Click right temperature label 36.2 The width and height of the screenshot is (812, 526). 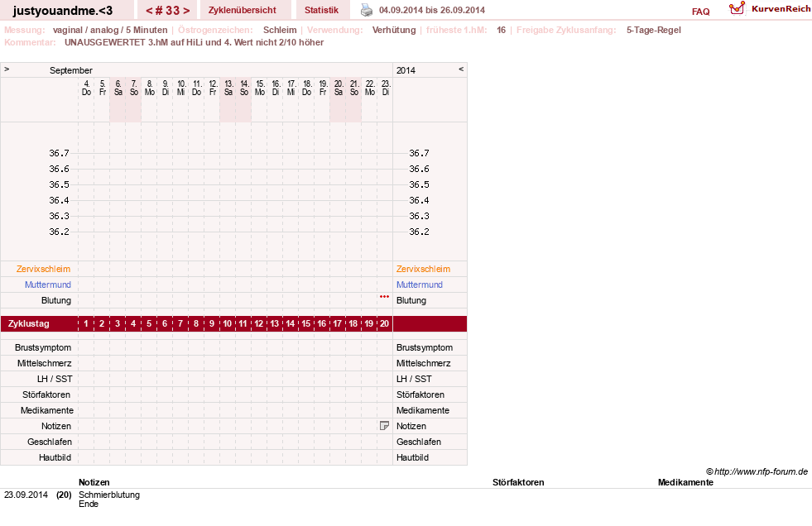click(419, 232)
